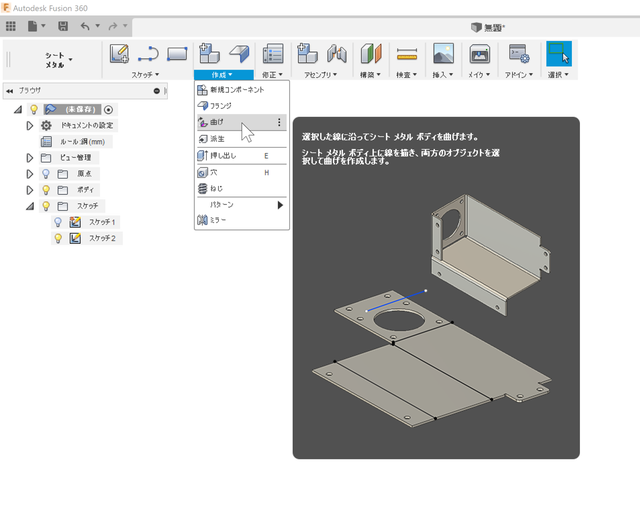Collapse the スケッチ folder tree node

point(30,206)
